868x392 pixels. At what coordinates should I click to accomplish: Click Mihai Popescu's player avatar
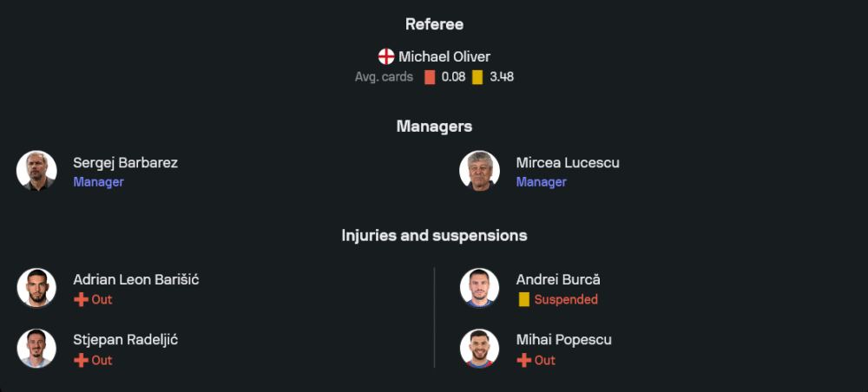point(479,349)
